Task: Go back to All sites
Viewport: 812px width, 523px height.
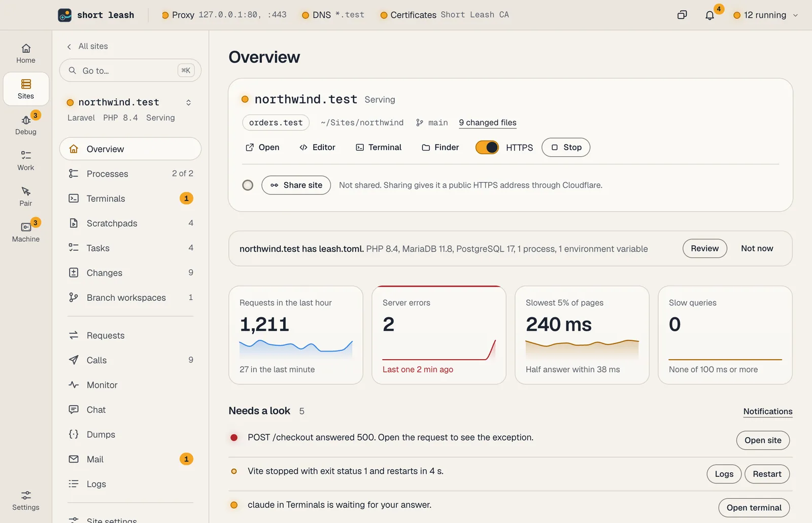Action: (x=87, y=46)
